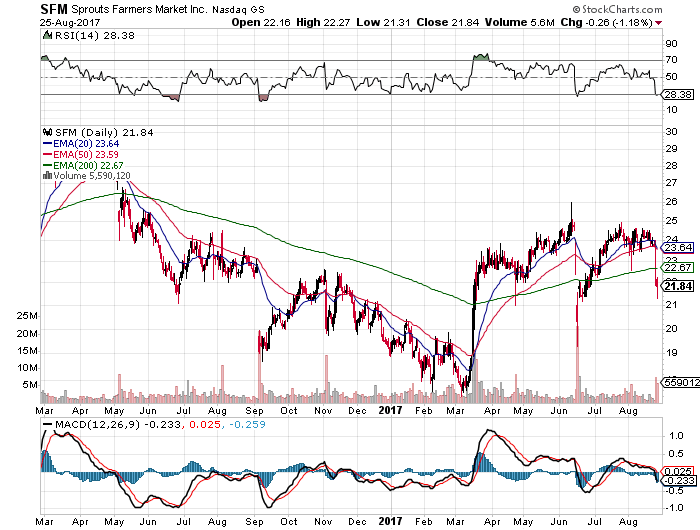Click the bold 2017 label under price panel
700x530 pixels.
[391, 410]
